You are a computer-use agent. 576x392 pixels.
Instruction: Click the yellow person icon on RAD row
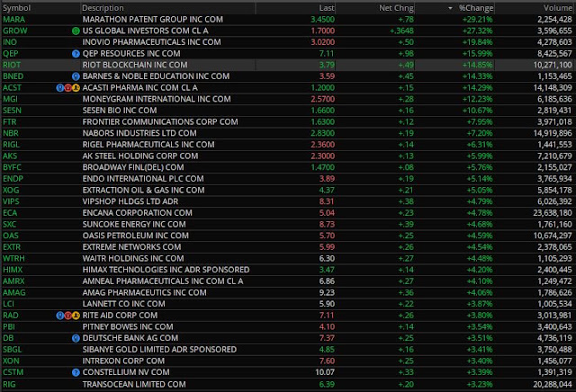[76, 316]
